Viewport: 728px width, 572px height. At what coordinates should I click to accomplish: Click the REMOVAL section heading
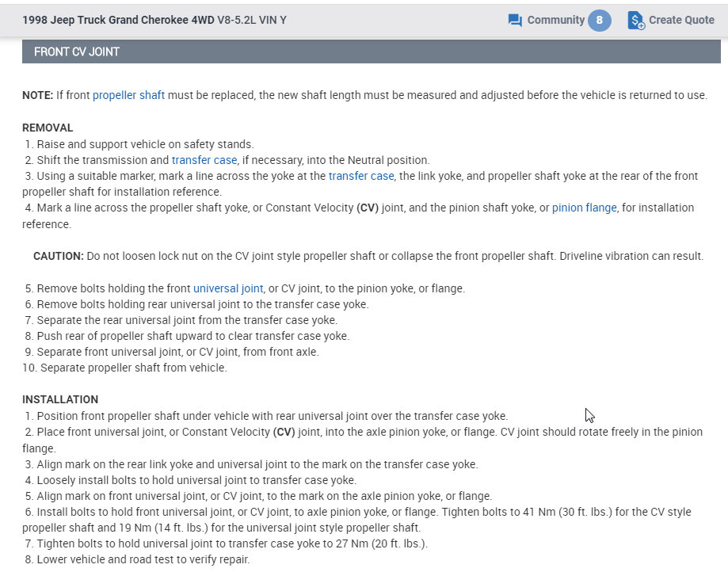point(48,128)
